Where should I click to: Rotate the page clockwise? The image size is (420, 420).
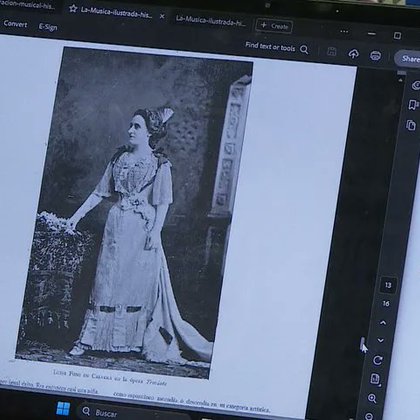coord(378,360)
